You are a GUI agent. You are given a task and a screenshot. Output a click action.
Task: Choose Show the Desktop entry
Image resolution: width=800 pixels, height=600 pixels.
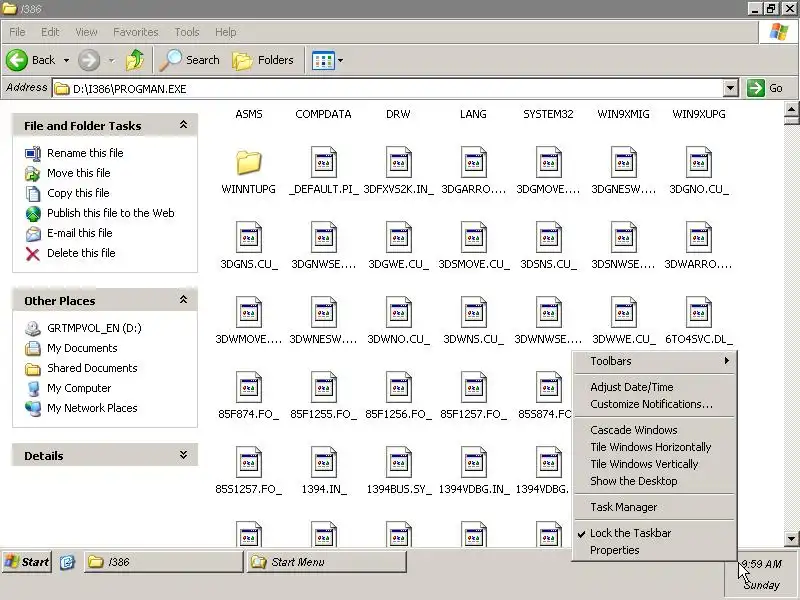point(655,481)
